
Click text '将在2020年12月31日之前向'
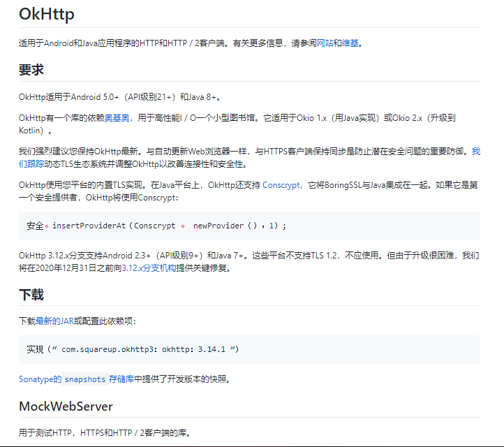(70, 268)
